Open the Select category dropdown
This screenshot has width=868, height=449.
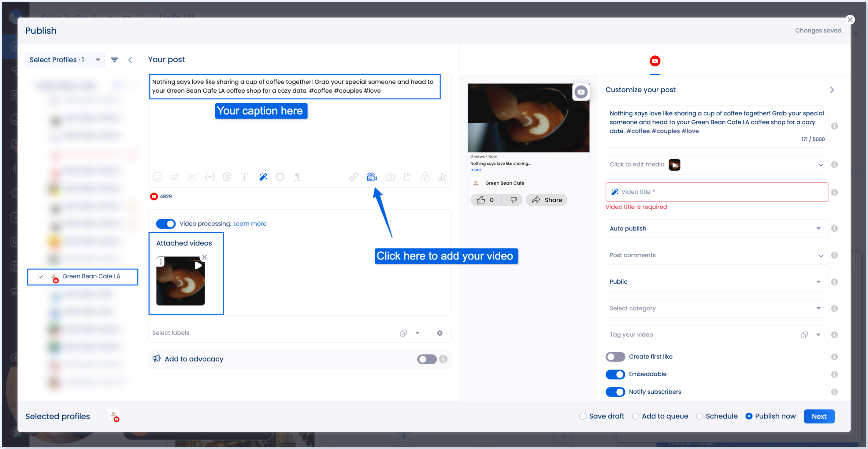point(717,308)
